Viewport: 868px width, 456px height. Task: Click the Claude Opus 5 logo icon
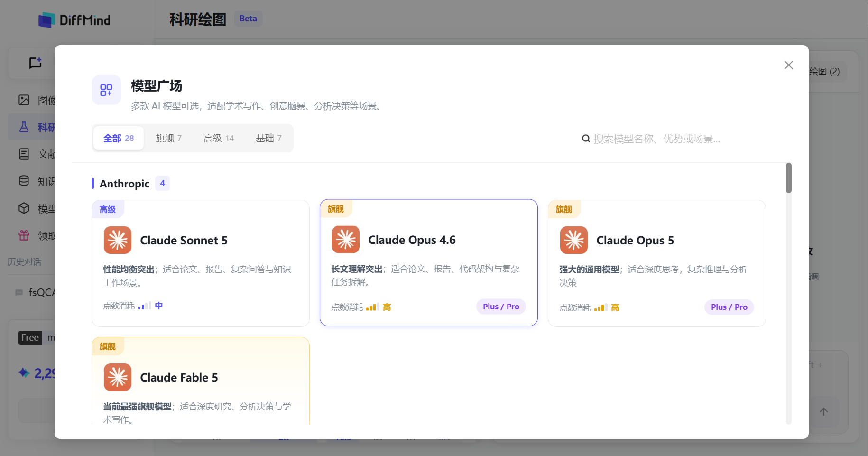point(574,240)
